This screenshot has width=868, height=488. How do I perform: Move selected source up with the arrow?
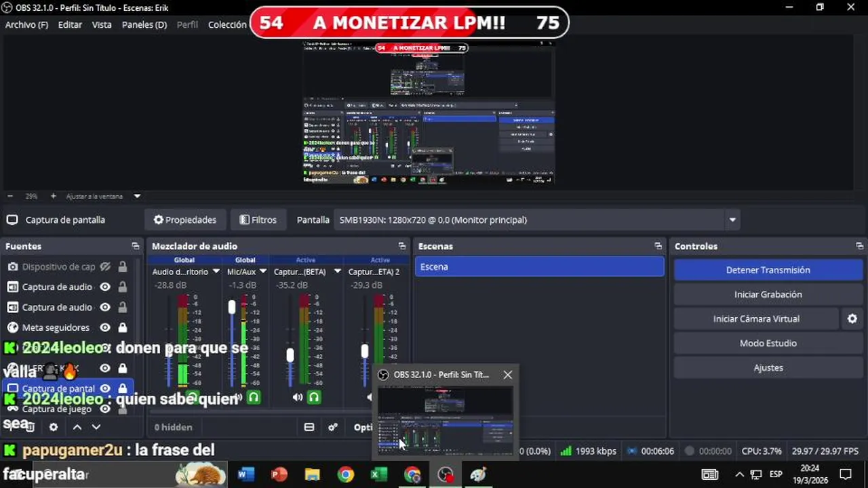[x=77, y=427]
